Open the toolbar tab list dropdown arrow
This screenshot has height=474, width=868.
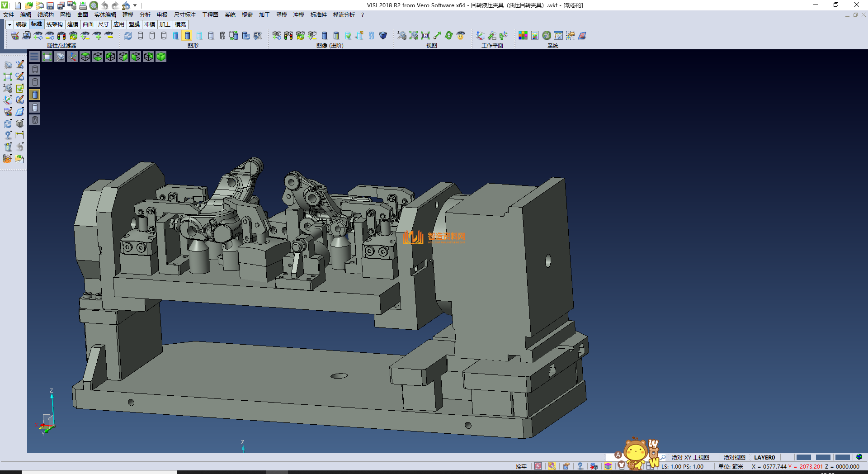(x=9, y=24)
